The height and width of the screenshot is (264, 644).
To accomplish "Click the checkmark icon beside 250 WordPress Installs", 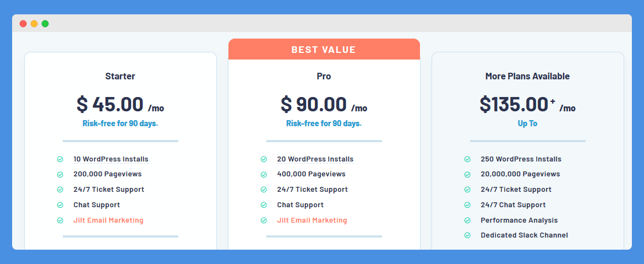I will (467, 159).
